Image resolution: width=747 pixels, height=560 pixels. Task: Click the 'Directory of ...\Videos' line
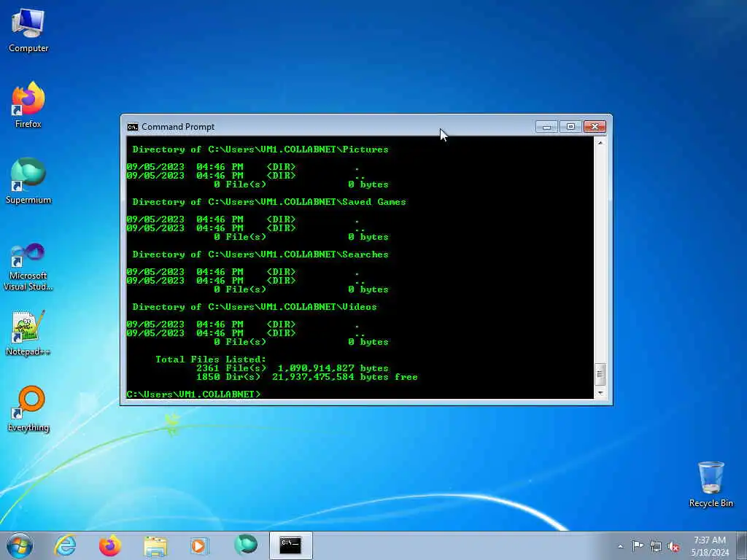pyautogui.click(x=255, y=307)
